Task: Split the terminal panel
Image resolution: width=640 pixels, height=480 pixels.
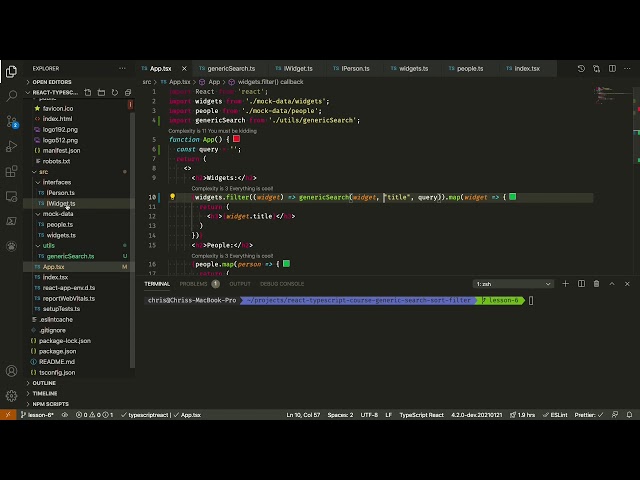Action: pyautogui.click(x=581, y=284)
